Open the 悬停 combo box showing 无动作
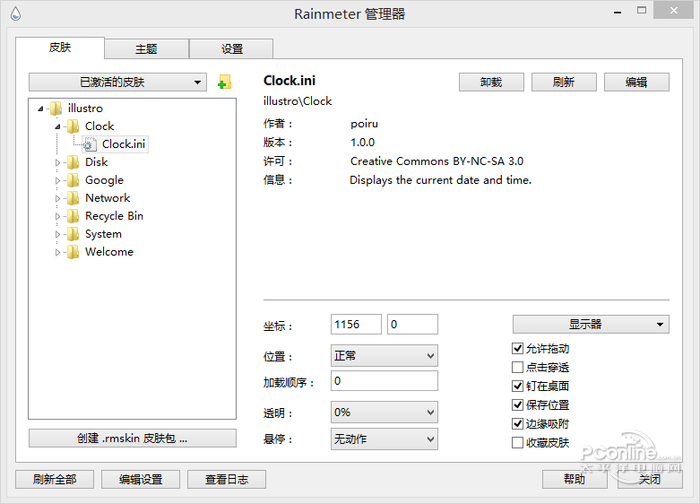 pyautogui.click(x=384, y=439)
